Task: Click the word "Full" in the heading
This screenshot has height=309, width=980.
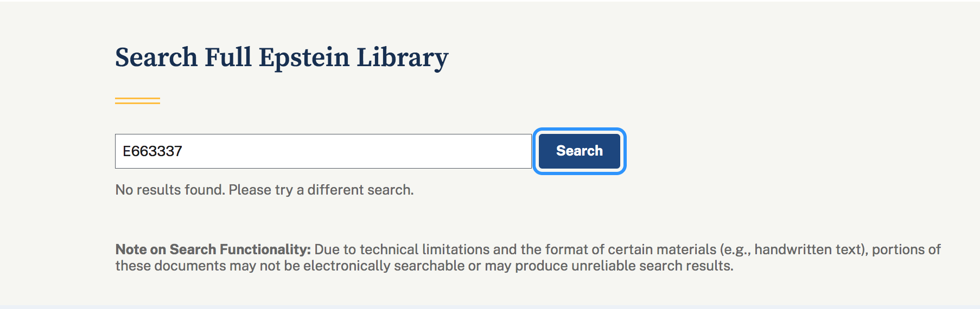Action: (x=228, y=57)
